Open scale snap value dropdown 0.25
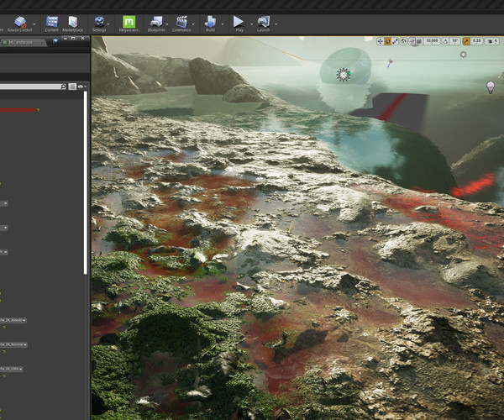This screenshot has height=420, width=504. point(476,41)
